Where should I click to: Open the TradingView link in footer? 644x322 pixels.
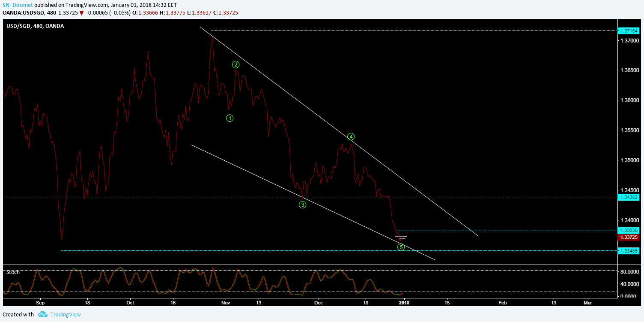(x=66, y=314)
